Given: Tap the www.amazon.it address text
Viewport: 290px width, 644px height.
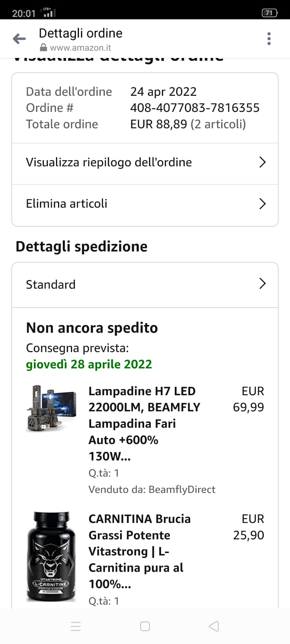Looking at the screenshot, I should coord(80,48).
